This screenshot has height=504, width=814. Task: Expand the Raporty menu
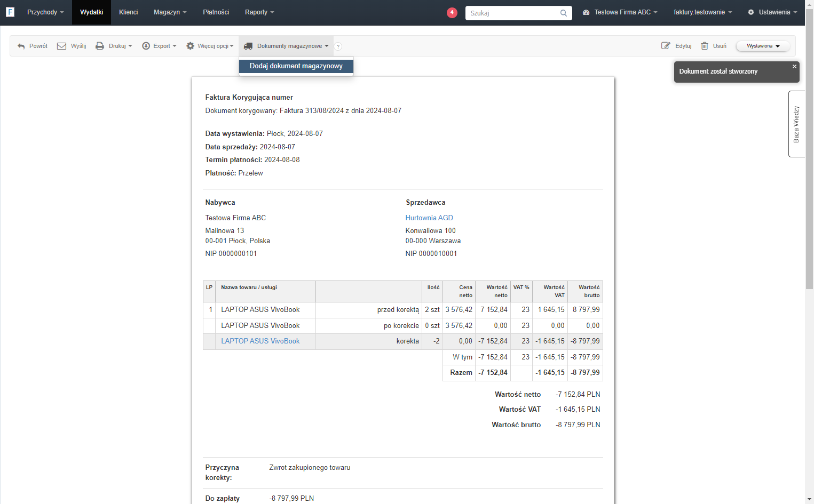259,12
